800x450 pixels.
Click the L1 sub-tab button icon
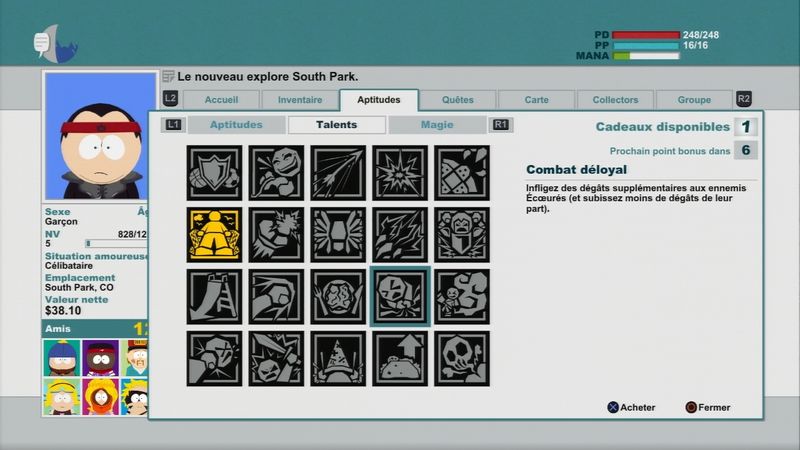(173, 124)
